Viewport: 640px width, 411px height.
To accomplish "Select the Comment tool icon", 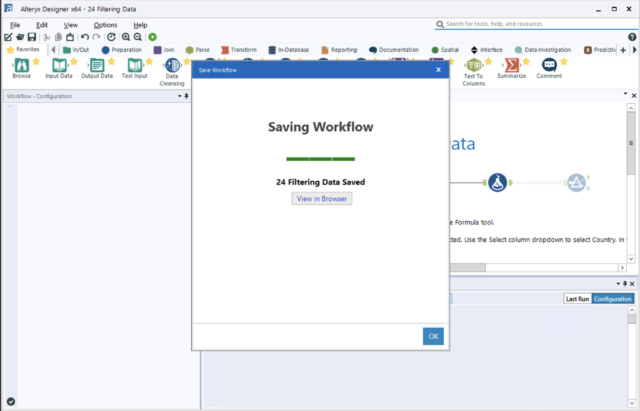I will (x=549, y=65).
